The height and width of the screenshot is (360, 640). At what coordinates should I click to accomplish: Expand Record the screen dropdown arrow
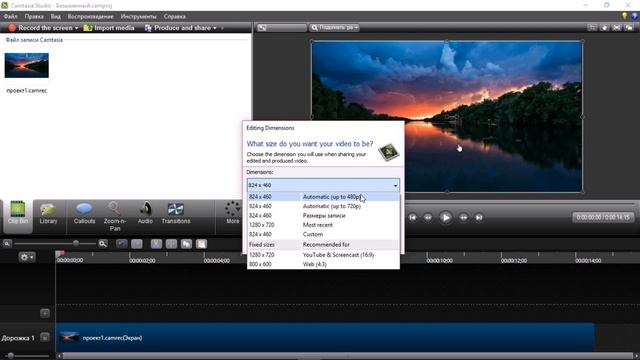point(76,28)
